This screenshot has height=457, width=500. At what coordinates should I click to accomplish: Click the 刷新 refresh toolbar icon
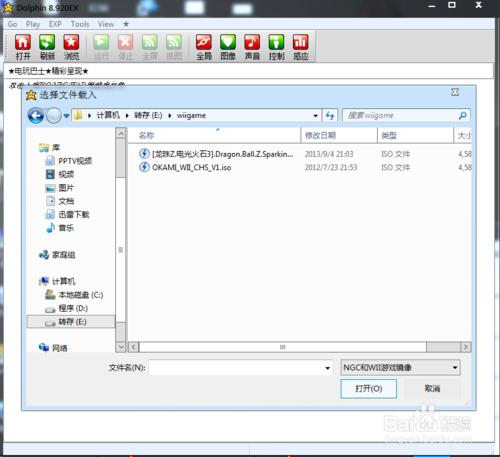(x=47, y=47)
